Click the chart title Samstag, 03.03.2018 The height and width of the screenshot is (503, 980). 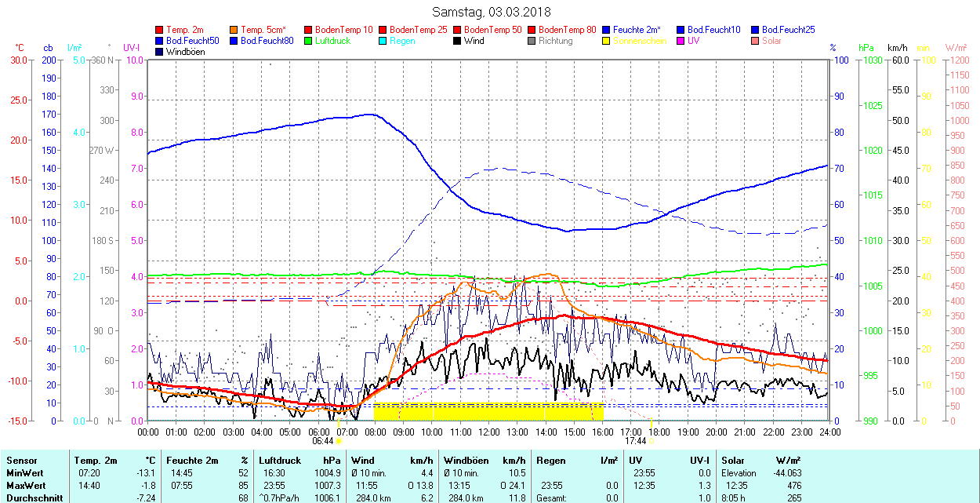point(491,12)
